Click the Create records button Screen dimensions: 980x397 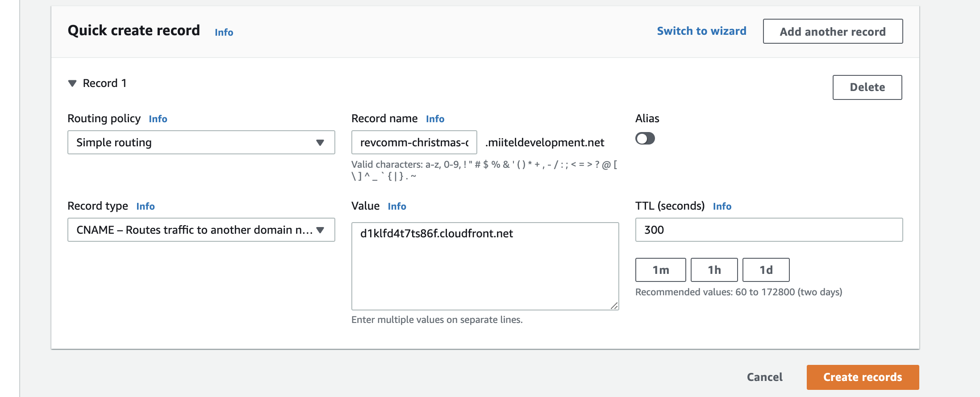[x=863, y=377]
